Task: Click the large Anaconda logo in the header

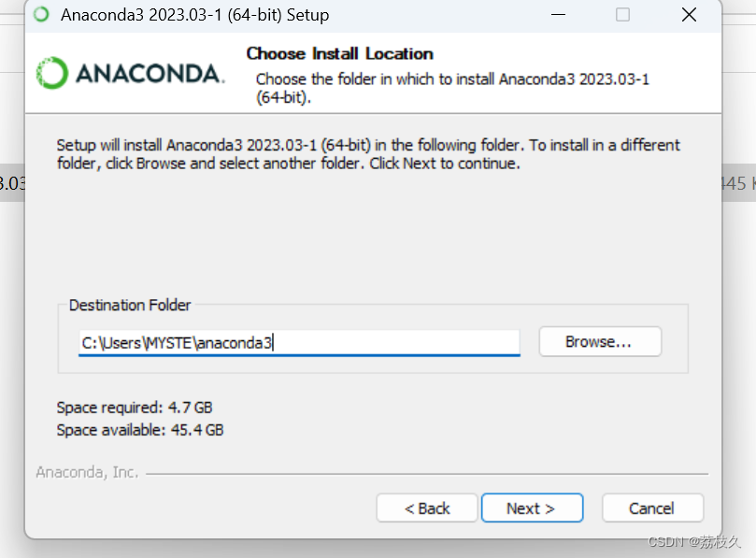Action: point(130,73)
